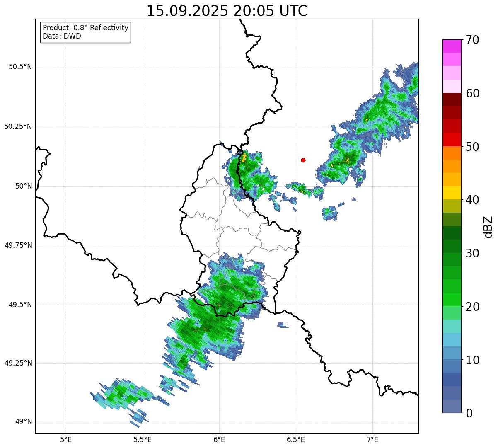Click the yellow high-reflectivity core near 50.1°N 6.15°E
The height and width of the screenshot is (448, 498).
244,157
